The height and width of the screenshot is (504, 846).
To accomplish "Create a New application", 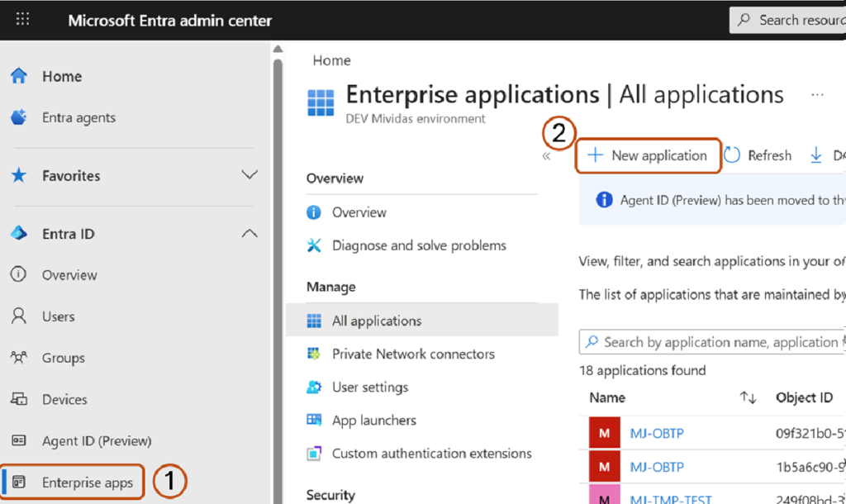I will 648,155.
